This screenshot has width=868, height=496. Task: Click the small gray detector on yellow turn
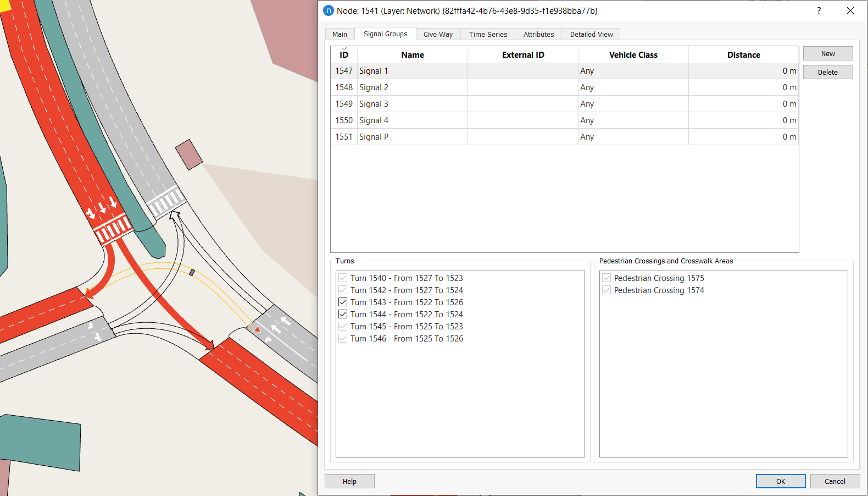192,272
